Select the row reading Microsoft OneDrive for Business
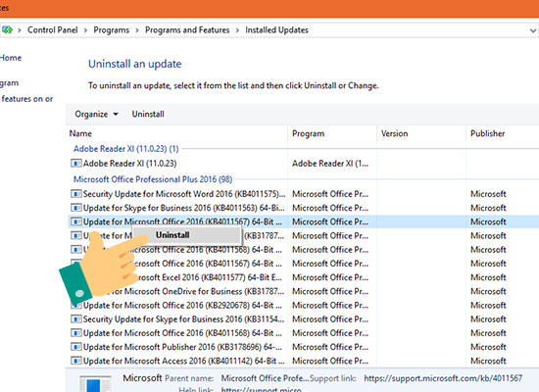Image resolution: width=539 pixels, height=392 pixels. pyautogui.click(x=303, y=291)
